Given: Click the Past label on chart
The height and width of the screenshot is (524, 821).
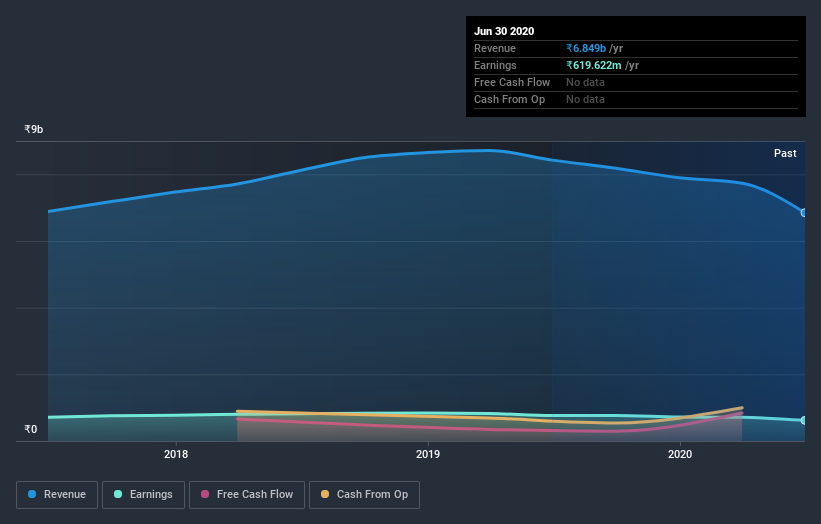Looking at the screenshot, I should (785, 153).
